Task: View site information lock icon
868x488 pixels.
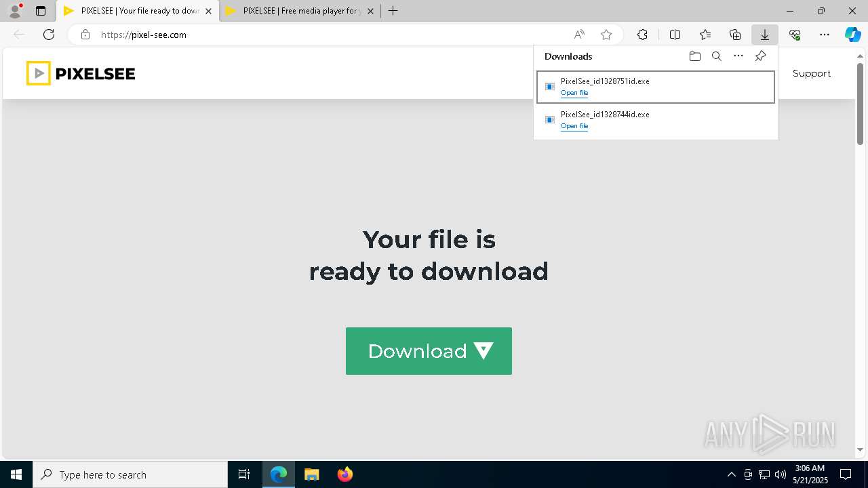Action: click(x=85, y=35)
